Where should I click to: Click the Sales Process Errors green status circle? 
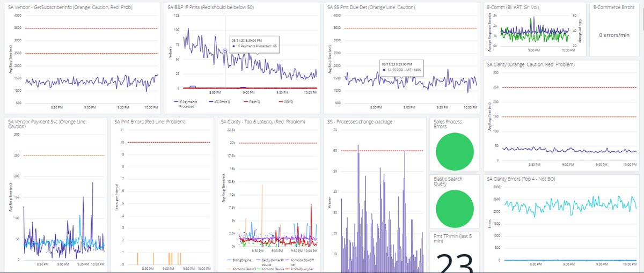coord(455,151)
